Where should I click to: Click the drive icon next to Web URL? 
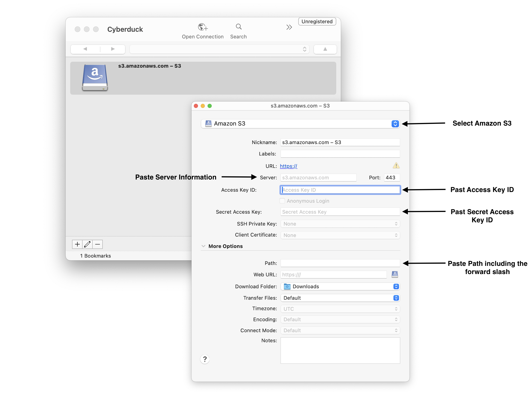click(395, 274)
